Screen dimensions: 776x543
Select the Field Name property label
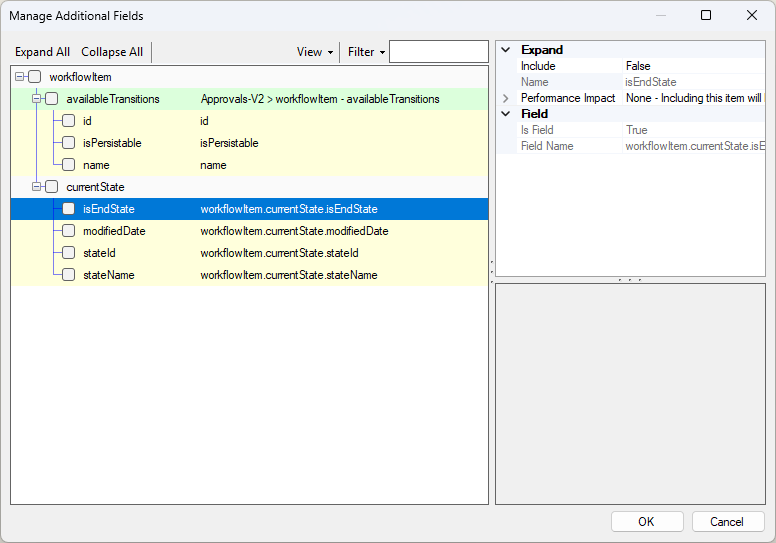(x=547, y=146)
